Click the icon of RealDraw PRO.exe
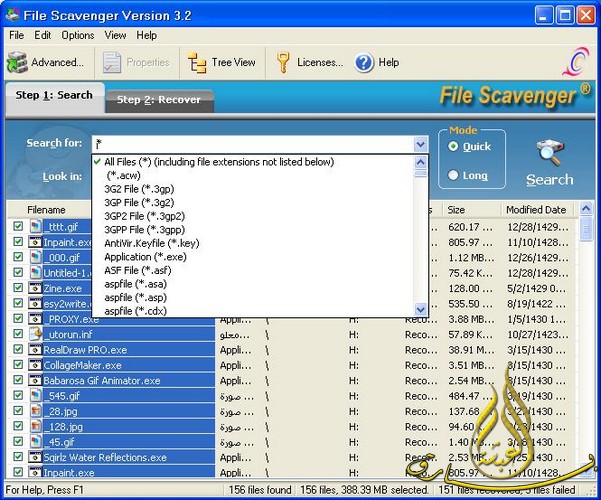Screen dimensions: 601x500 tap(35, 349)
